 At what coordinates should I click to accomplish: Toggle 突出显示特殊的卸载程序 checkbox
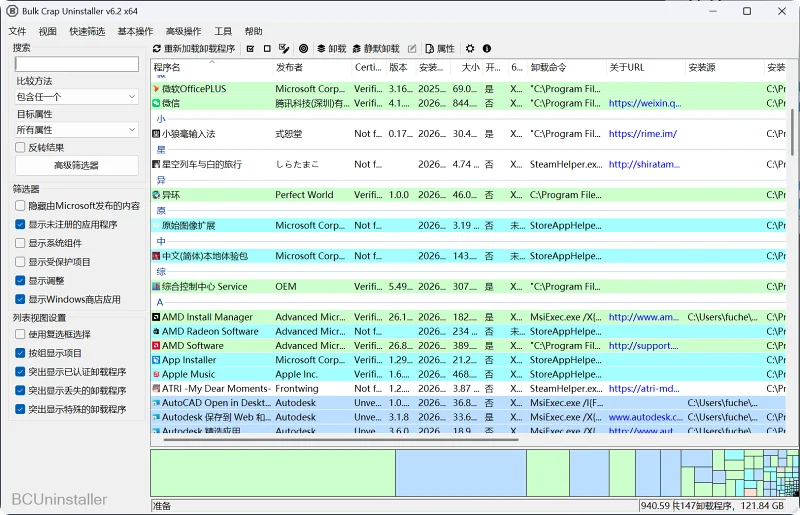20,409
